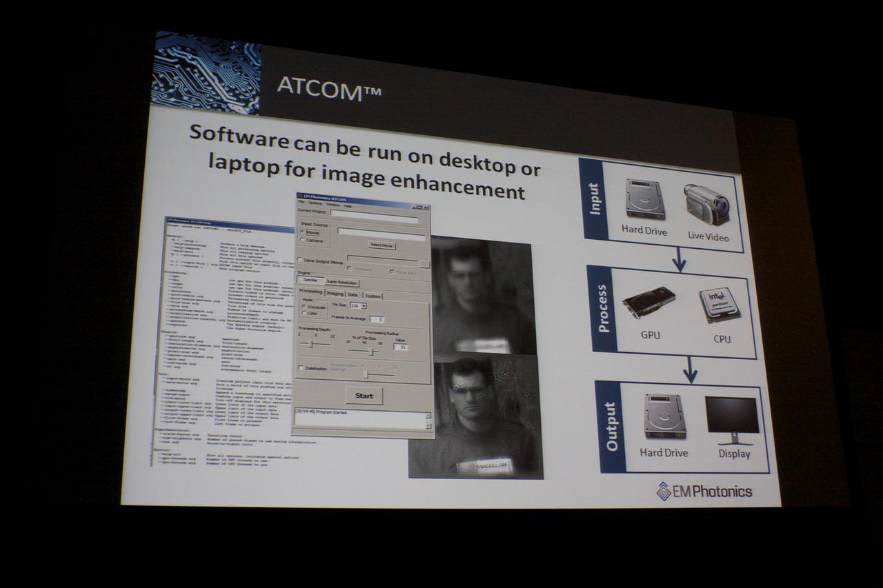Screen dimensions: 883x588
Task: Close the EM Photonics ATCOM window
Action: point(426,207)
